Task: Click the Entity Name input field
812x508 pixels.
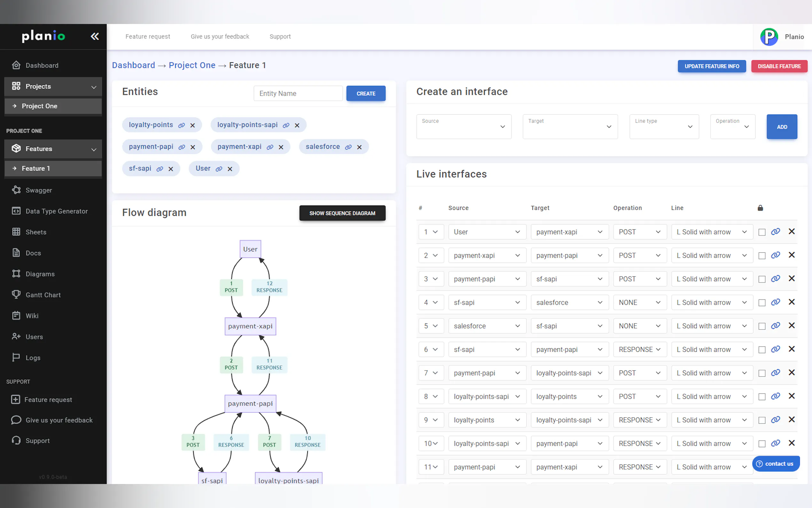Action: click(x=298, y=93)
